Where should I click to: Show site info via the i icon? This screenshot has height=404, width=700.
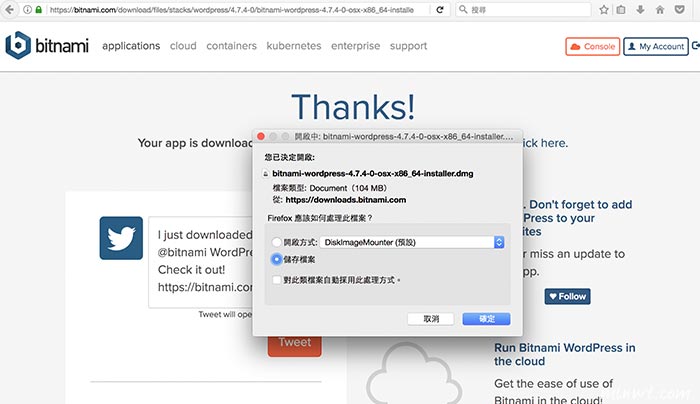pos(27,9)
